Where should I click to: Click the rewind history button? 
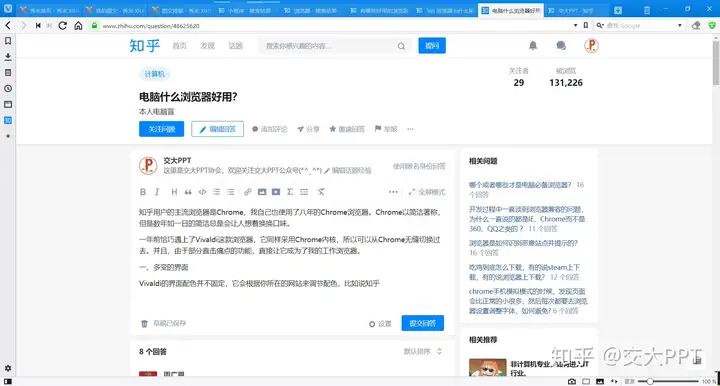coord(38,26)
